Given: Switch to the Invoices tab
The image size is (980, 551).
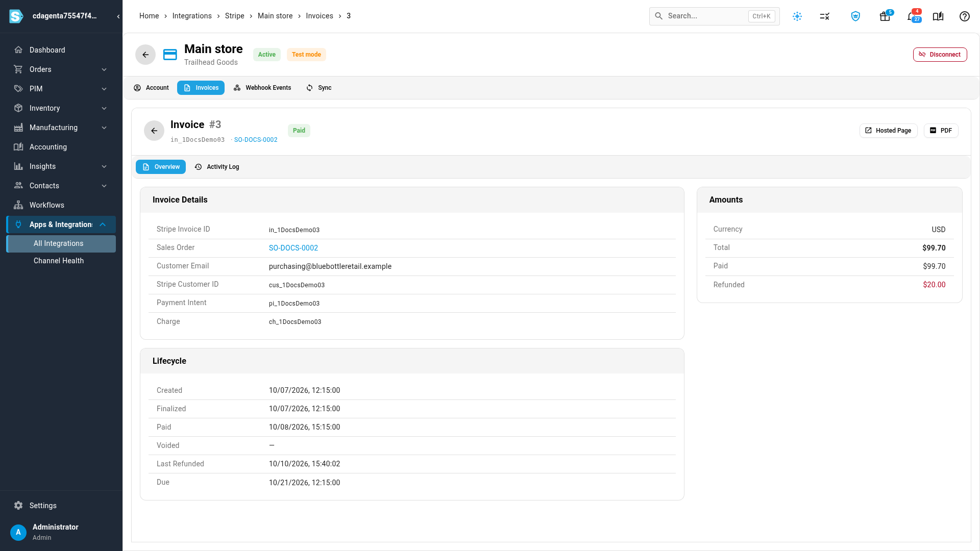Looking at the screenshot, I should point(201,88).
